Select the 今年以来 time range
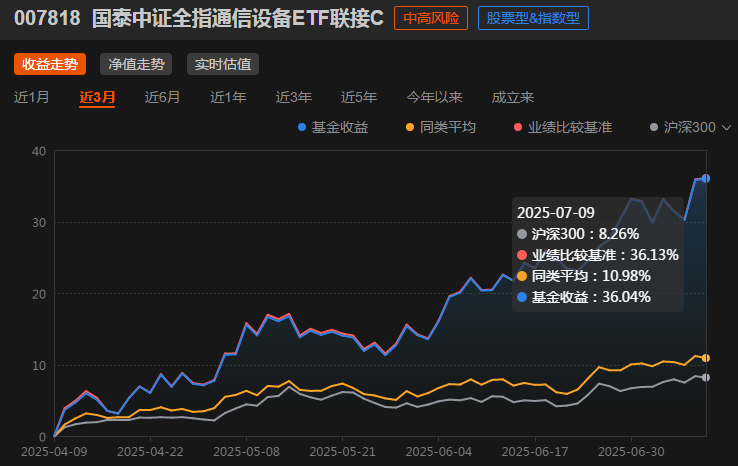The height and width of the screenshot is (466, 738). 434,97
